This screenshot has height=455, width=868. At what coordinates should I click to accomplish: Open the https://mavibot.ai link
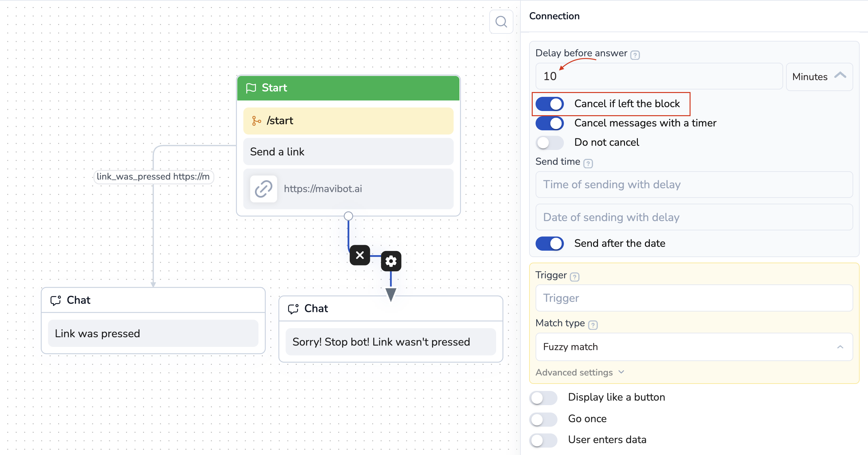(x=323, y=189)
